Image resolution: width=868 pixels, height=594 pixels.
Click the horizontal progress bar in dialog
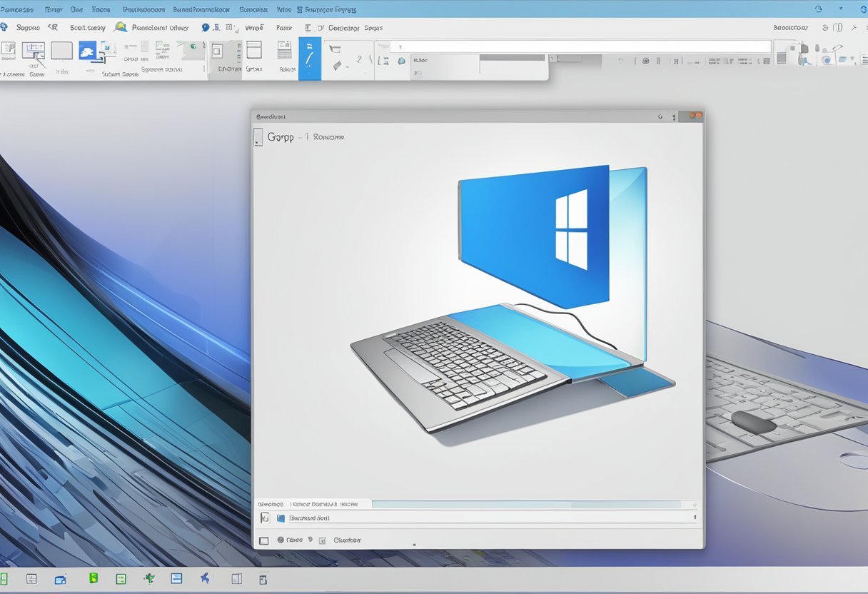[525, 504]
